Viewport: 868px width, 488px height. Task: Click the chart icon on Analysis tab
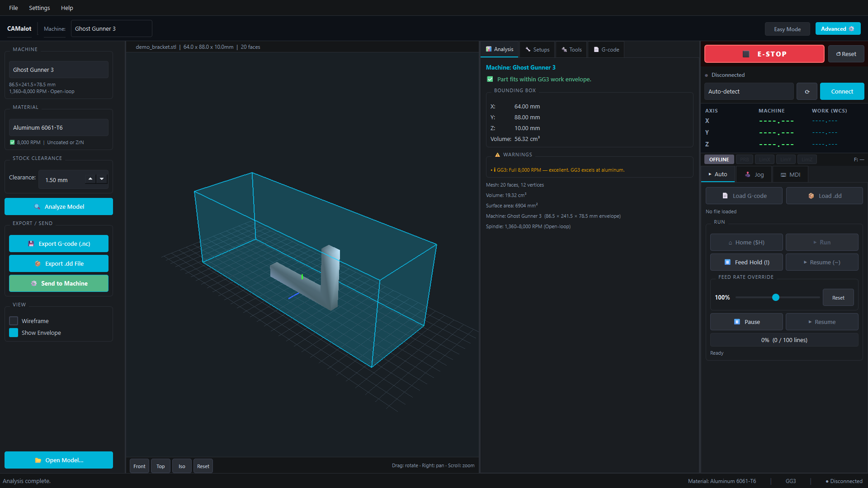(x=489, y=49)
